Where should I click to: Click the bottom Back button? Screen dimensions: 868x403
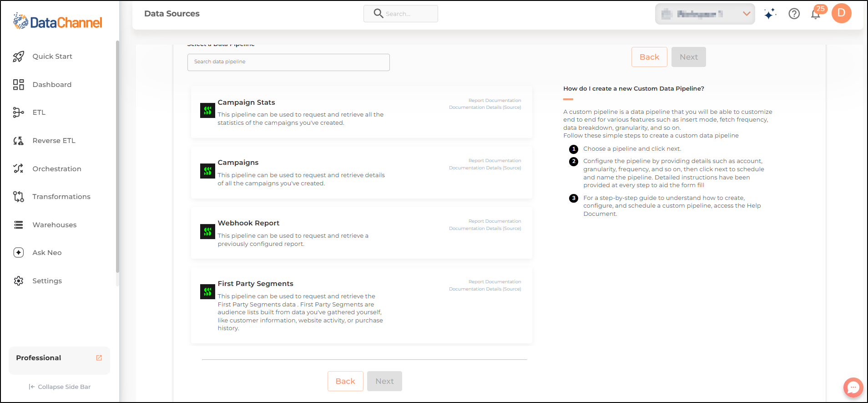[x=345, y=381]
